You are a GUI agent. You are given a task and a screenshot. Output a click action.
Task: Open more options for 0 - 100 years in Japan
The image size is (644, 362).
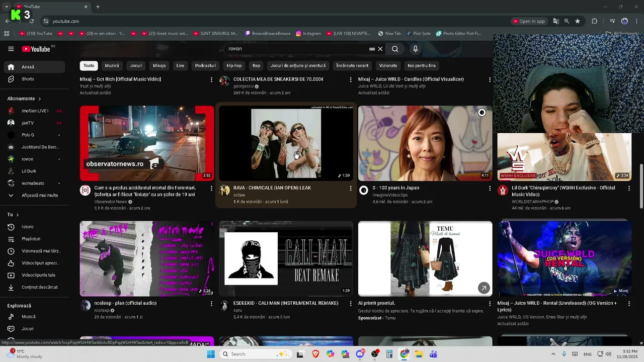490,188
